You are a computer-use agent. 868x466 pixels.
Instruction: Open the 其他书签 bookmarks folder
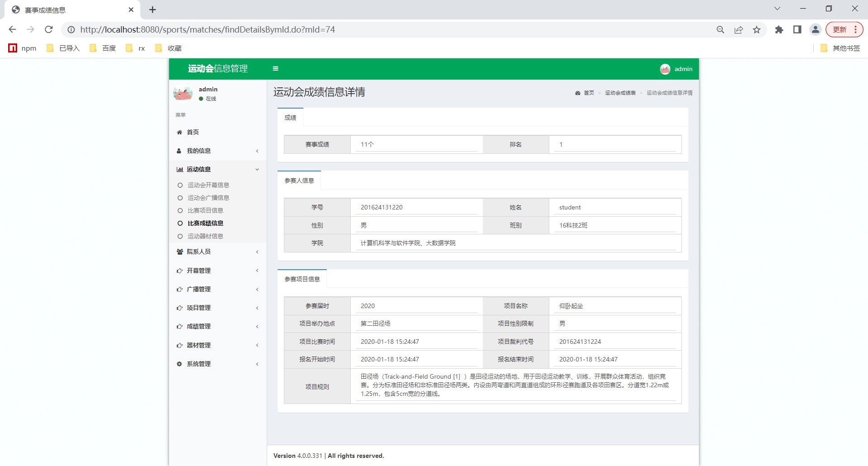(840, 48)
